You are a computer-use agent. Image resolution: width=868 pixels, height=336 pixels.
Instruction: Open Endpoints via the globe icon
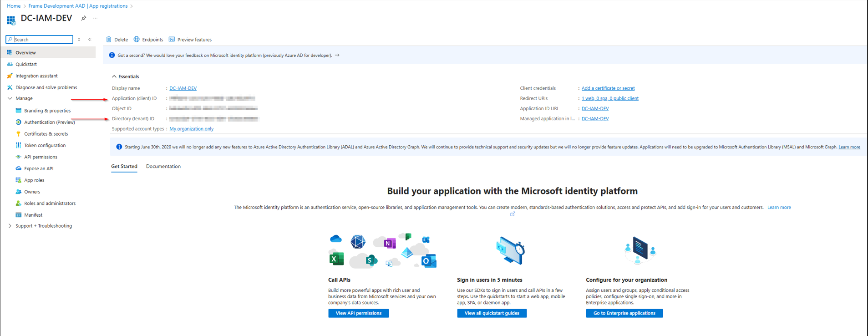click(137, 40)
